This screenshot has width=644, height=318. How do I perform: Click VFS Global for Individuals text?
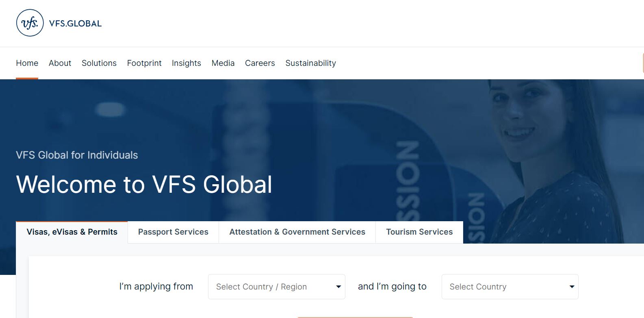pos(77,155)
